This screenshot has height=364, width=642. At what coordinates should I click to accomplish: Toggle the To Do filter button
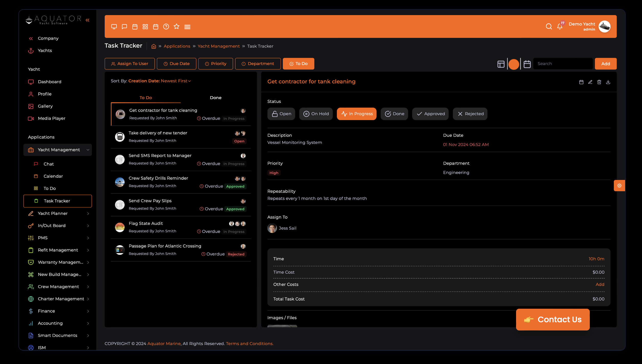[298, 64]
